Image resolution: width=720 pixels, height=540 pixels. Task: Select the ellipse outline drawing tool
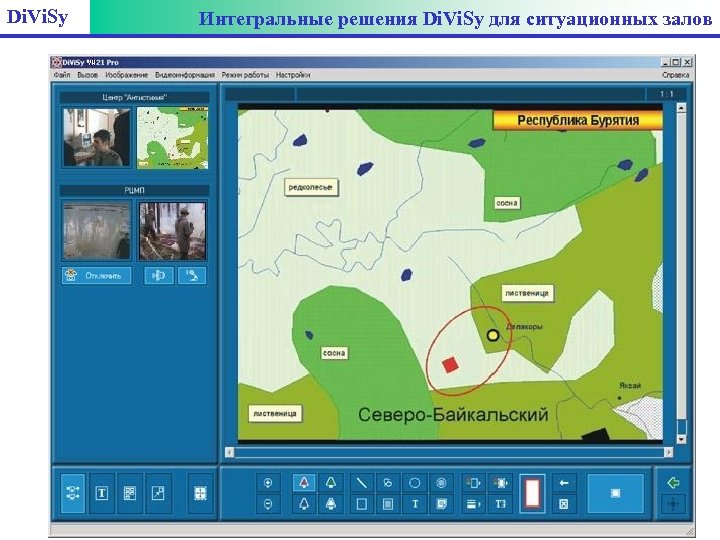[415, 483]
